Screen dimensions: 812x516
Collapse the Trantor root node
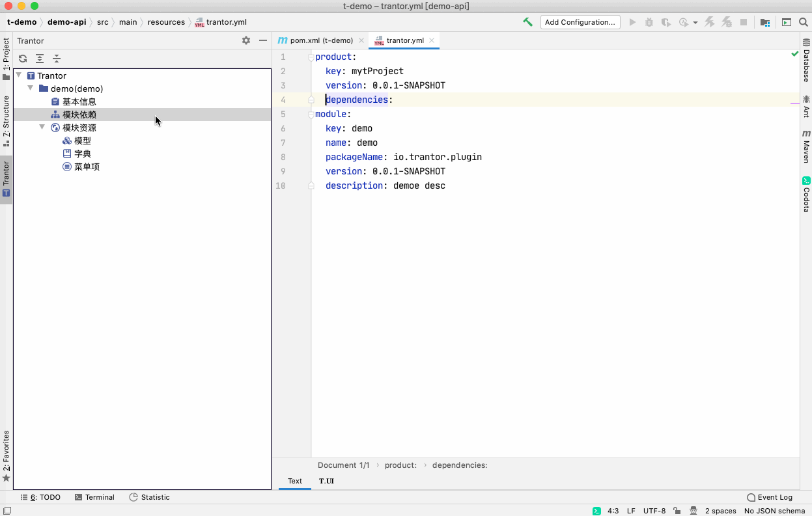point(18,75)
